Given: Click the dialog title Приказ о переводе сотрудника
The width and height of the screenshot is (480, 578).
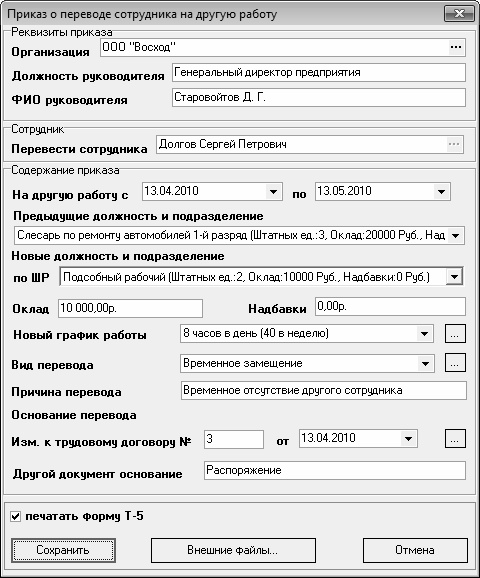Looking at the screenshot, I should pos(142,14).
